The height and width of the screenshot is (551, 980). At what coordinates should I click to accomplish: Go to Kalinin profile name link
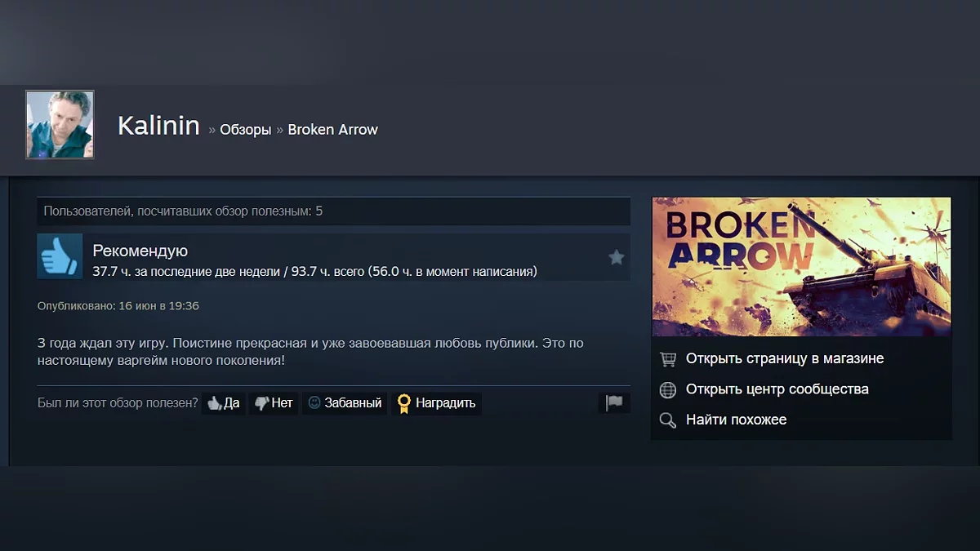point(158,126)
